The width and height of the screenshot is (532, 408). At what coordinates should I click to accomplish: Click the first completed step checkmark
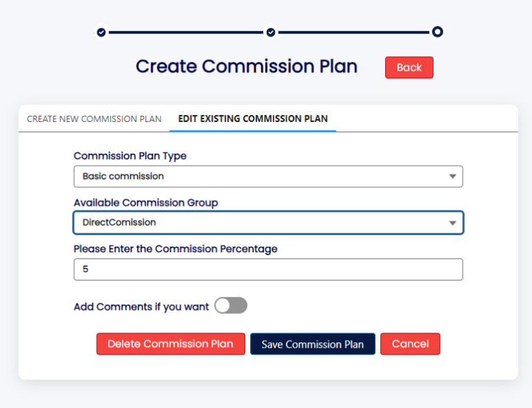click(x=101, y=32)
